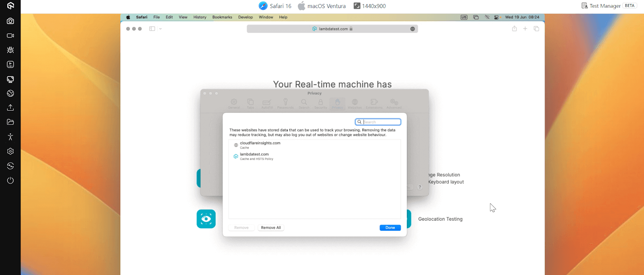Open the Bookmarks menu
Viewport: 644px width, 275px height.
click(x=222, y=17)
